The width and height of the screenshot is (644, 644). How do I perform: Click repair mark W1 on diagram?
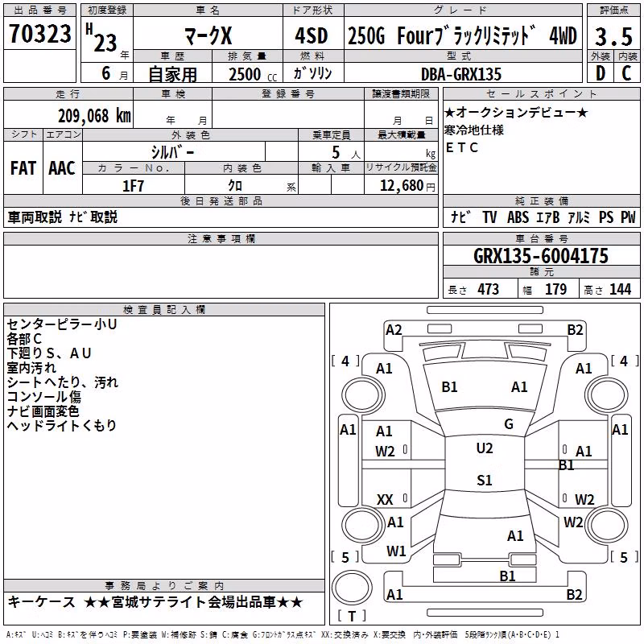pos(396,551)
